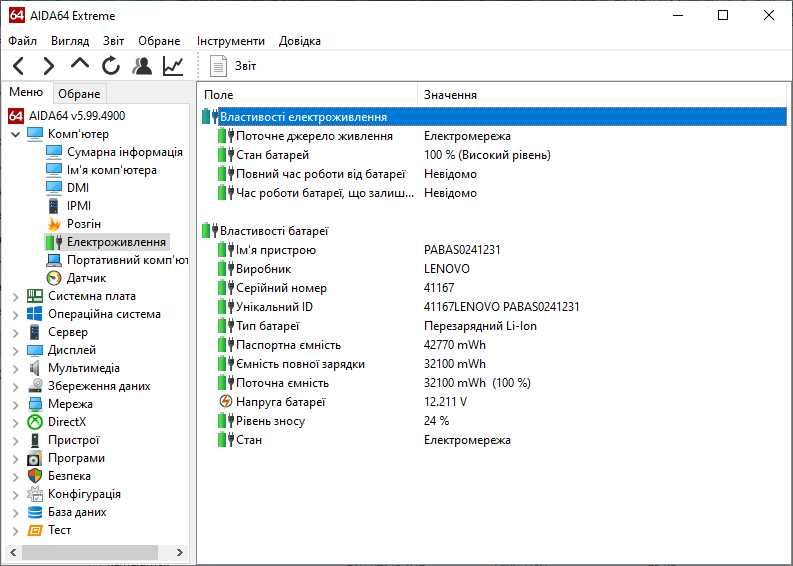Click the Тест benchmark icon

pyautogui.click(x=34, y=530)
